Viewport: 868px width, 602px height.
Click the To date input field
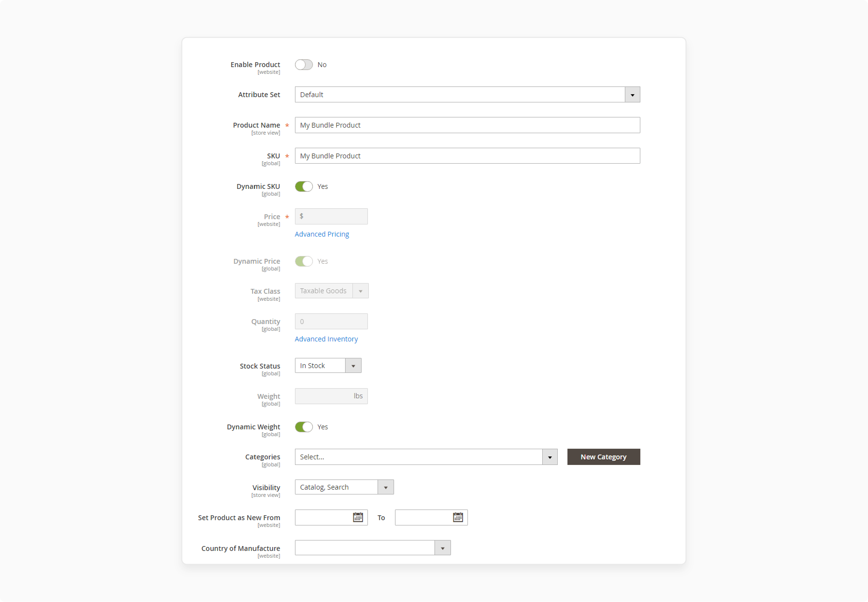point(431,517)
